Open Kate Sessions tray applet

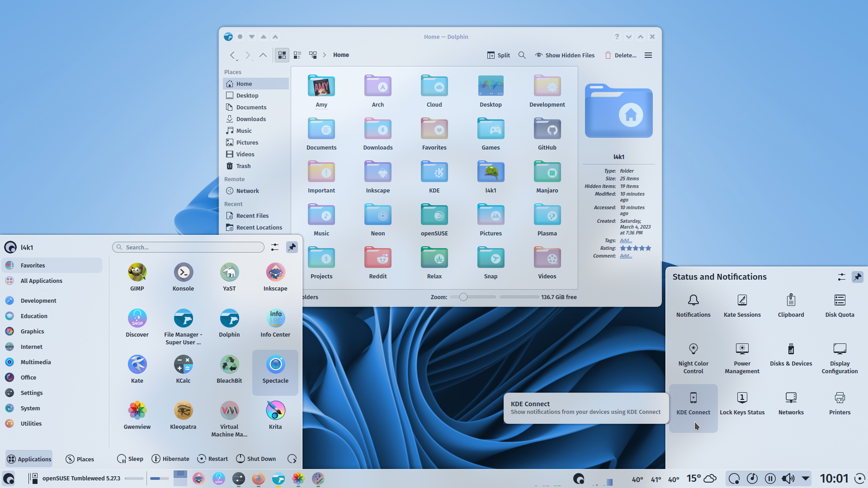coord(742,305)
